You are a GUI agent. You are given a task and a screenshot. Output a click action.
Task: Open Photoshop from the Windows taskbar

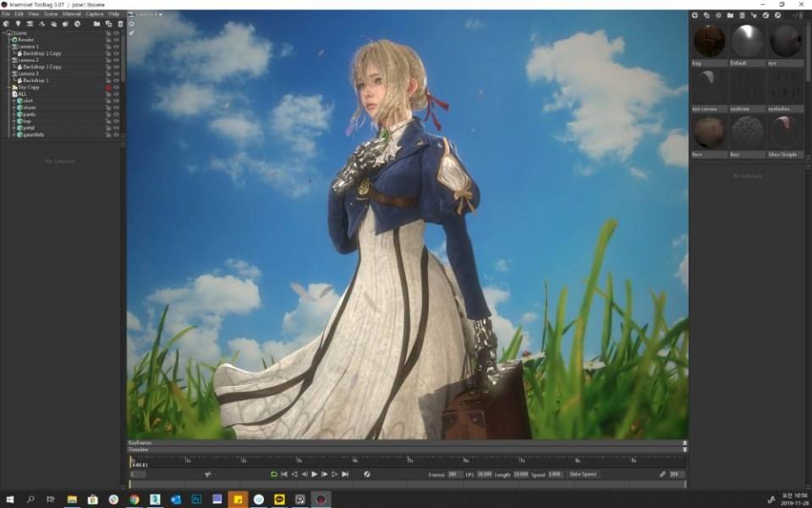[x=197, y=500]
